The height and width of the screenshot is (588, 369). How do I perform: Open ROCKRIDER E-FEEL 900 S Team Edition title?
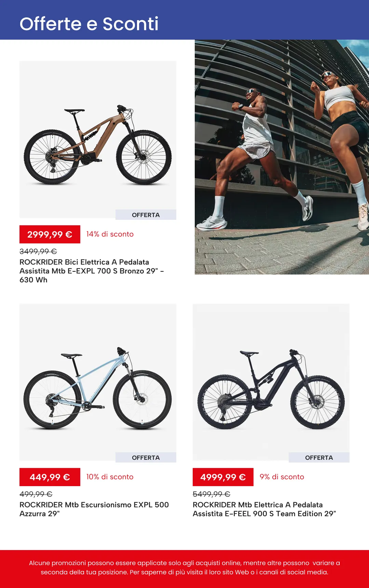pos(264,509)
